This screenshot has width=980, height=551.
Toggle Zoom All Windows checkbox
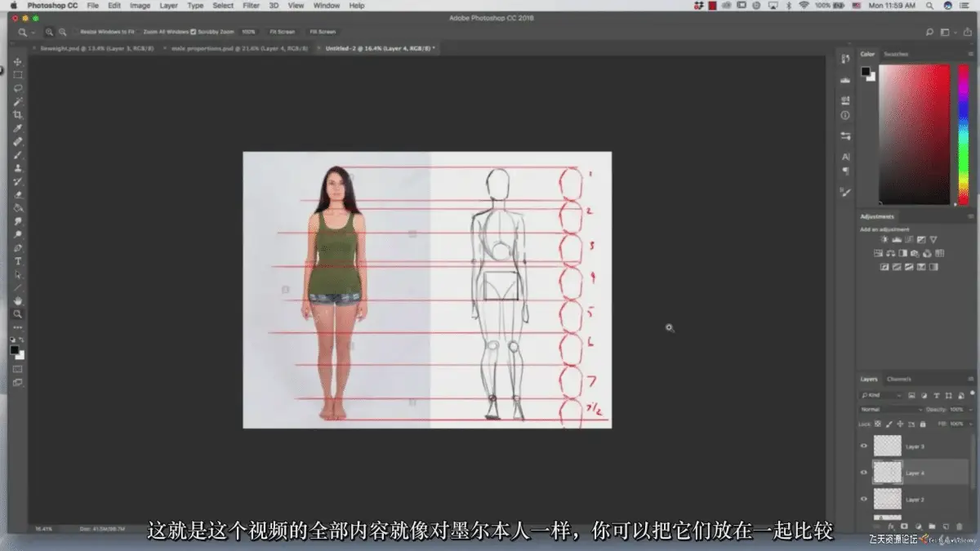click(138, 32)
